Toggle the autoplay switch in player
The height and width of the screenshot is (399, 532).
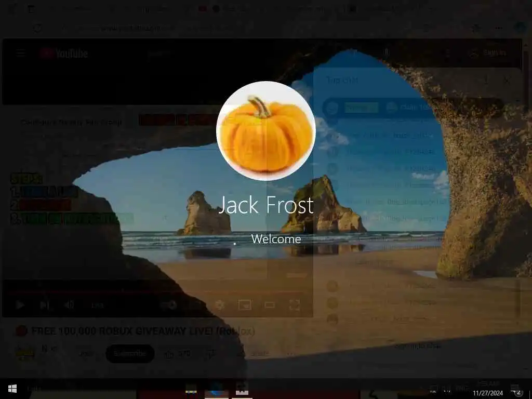(169, 305)
